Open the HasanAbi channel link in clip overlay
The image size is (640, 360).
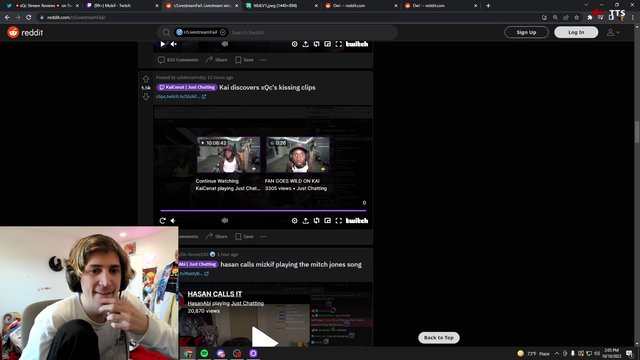199,303
